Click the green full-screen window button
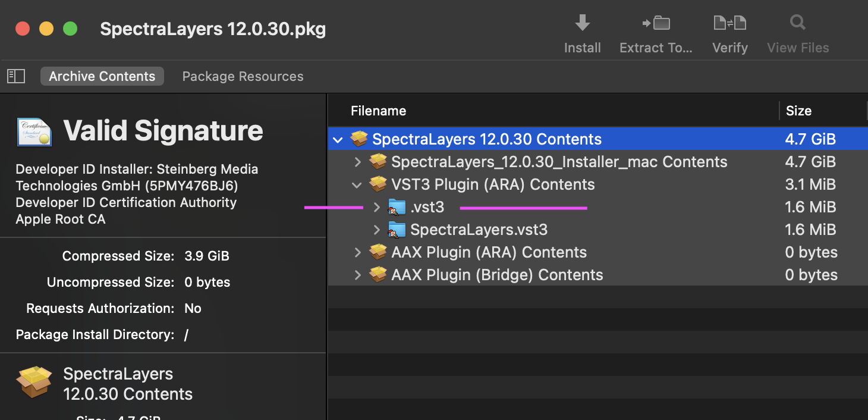The height and width of the screenshot is (420, 868). click(x=70, y=29)
